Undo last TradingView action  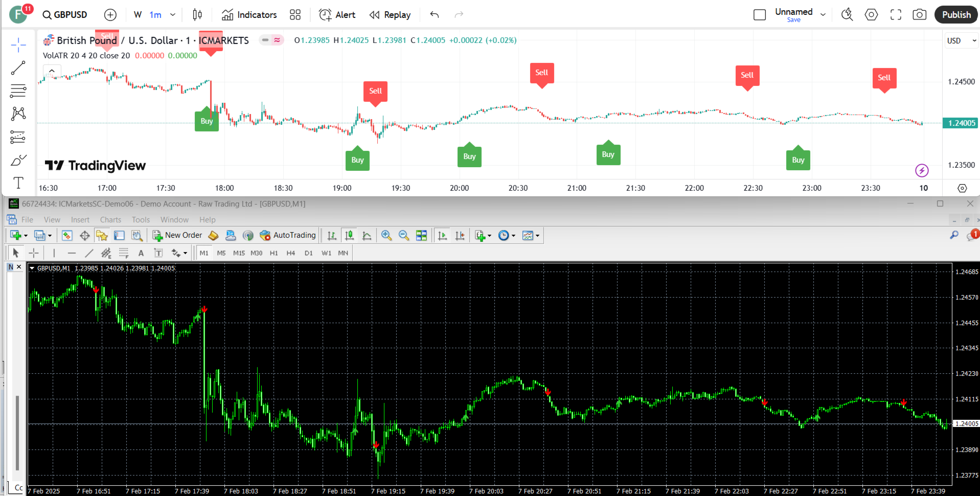pyautogui.click(x=435, y=15)
